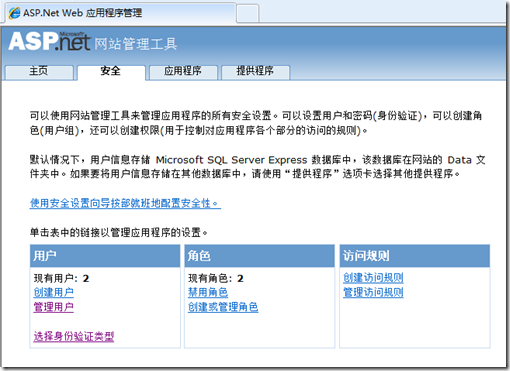
Task: Switch to the 主页 tab
Action: [x=39, y=71]
